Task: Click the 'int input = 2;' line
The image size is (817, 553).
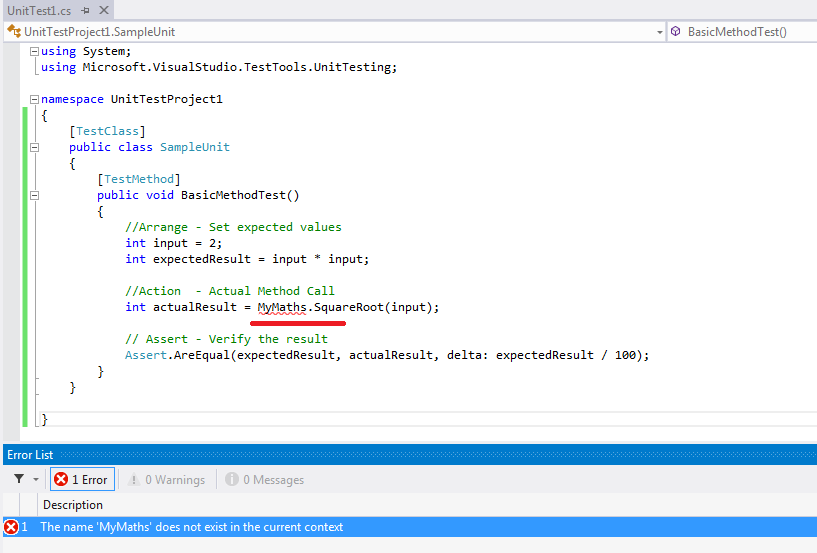Action: (x=174, y=243)
